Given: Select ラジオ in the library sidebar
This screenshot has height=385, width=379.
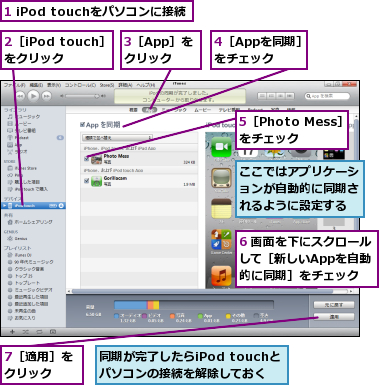Looking at the screenshot, I should coord(17,152).
